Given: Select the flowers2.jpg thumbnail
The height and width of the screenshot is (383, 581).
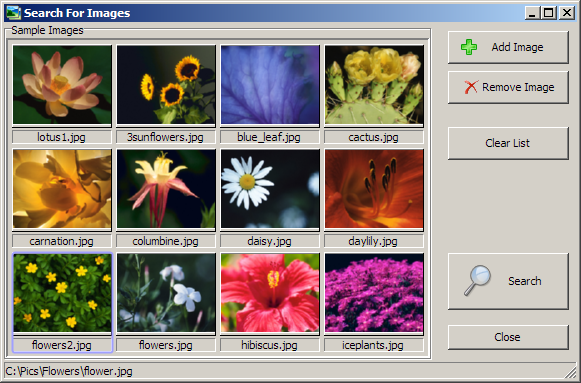Looking at the screenshot, I should pyautogui.click(x=62, y=293).
